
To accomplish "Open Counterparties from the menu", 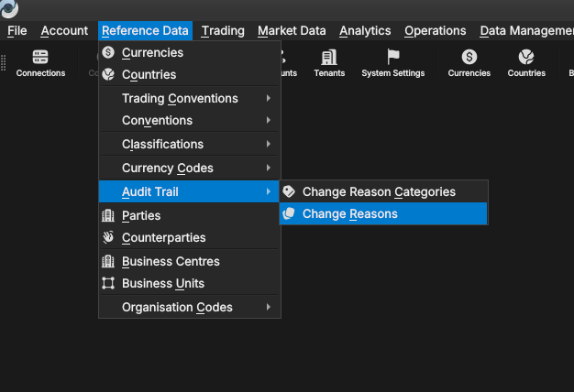I will click(189, 237).
